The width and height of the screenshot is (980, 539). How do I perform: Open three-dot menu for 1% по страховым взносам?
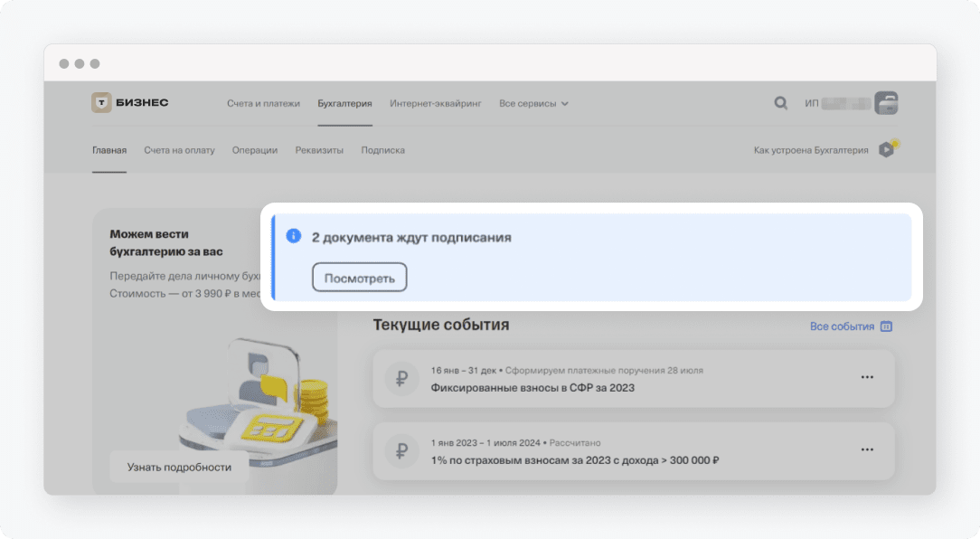coord(867,449)
